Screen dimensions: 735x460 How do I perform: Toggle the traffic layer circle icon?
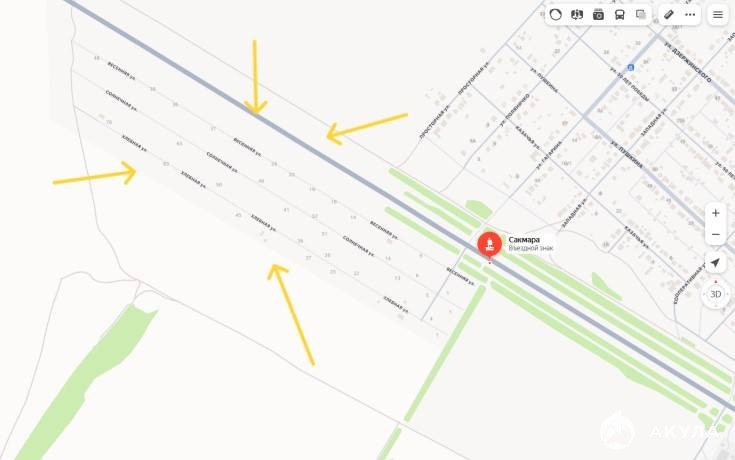pyautogui.click(x=555, y=15)
